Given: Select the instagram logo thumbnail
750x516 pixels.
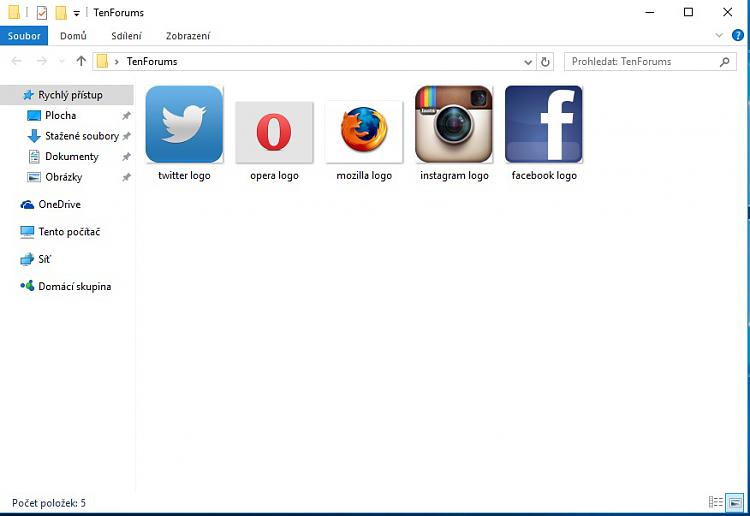Looking at the screenshot, I should [454, 124].
